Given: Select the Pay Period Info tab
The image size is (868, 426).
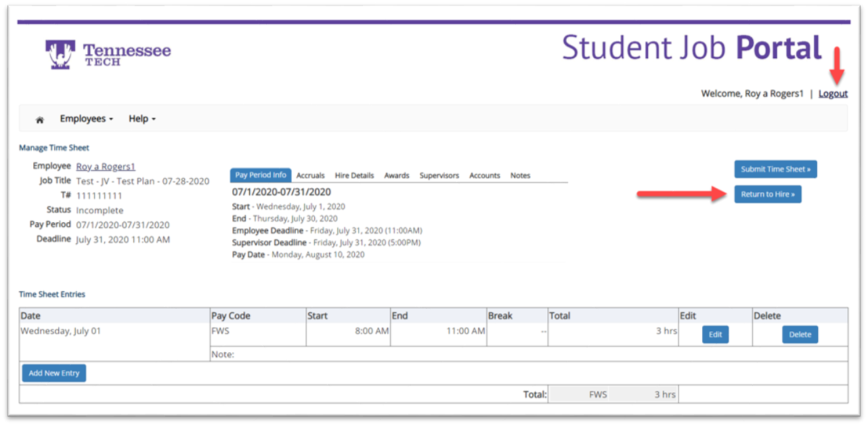Looking at the screenshot, I should tap(261, 175).
